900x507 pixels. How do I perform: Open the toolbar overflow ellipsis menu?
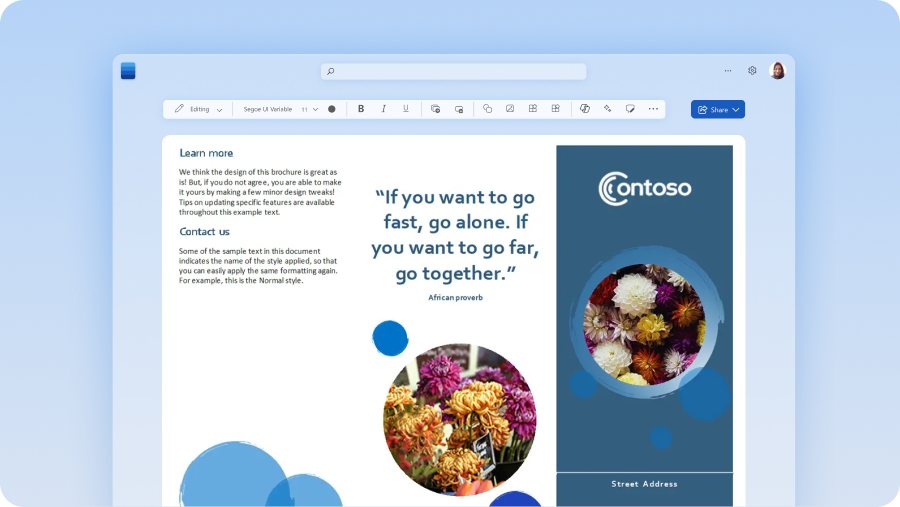click(x=653, y=109)
